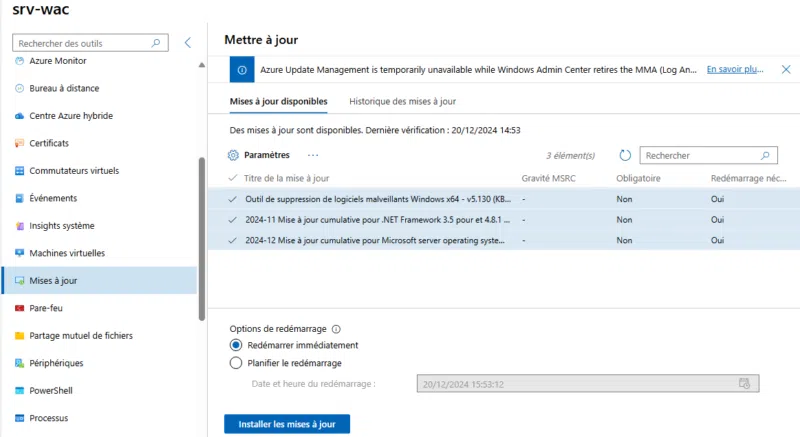Click the Bureau à distance icon
Viewport: 800px width, 437px height.
(19, 88)
